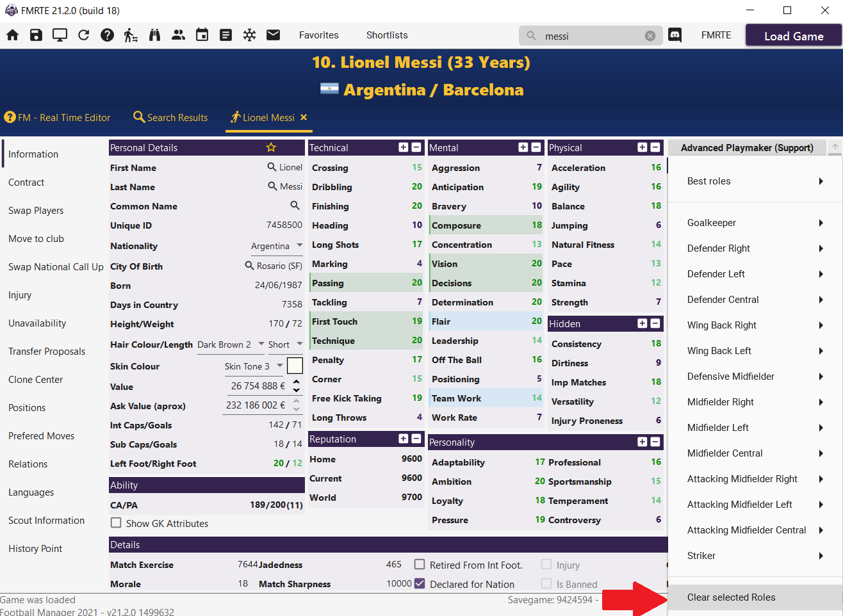Viewport: 843px width, 616px height.
Task: Select Clear selected Roles menu entry
Action: point(755,597)
